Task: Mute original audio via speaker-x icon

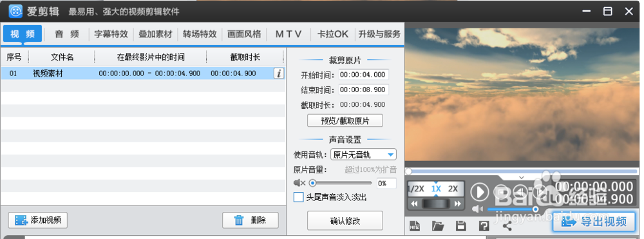Action: [x=299, y=183]
